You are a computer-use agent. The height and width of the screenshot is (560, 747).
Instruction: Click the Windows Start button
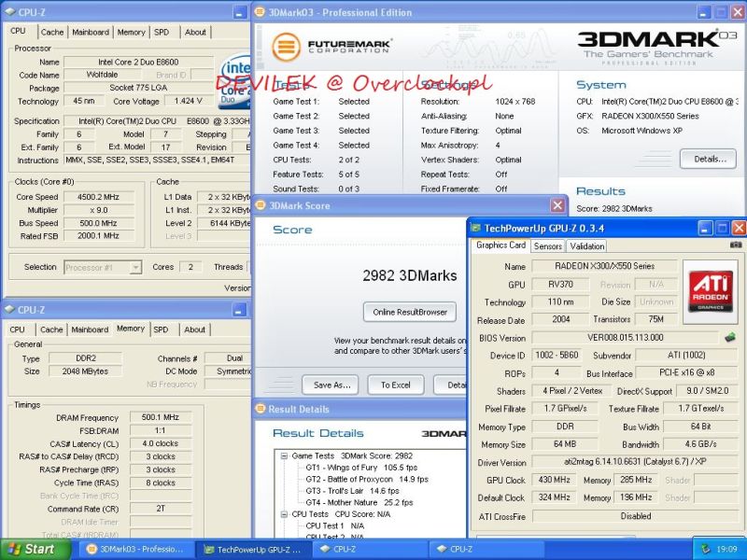point(34,549)
